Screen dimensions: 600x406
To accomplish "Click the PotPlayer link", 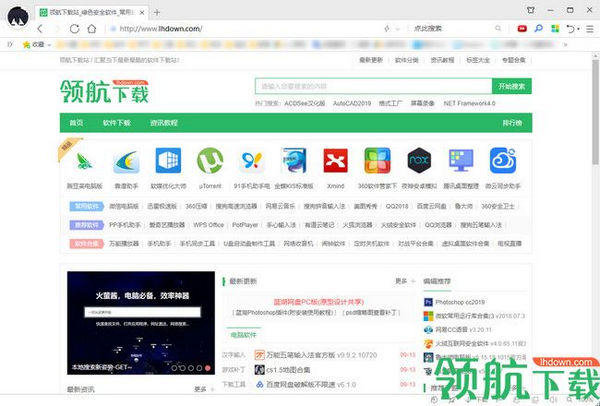I will [x=245, y=225].
